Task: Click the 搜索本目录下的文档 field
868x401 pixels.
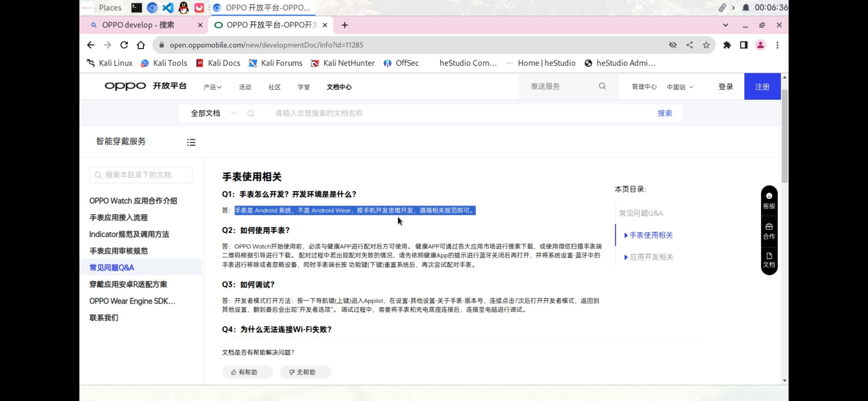Action: point(141,175)
